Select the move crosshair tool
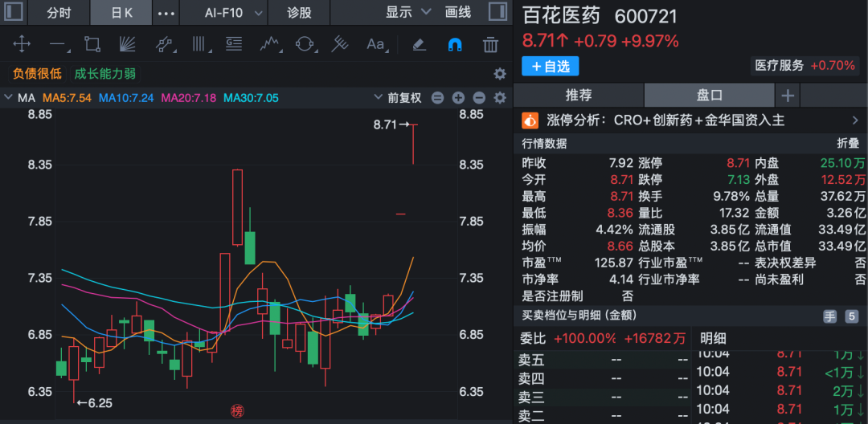The width and height of the screenshot is (868, 424). pyautogui.click(x=22, y=43)
